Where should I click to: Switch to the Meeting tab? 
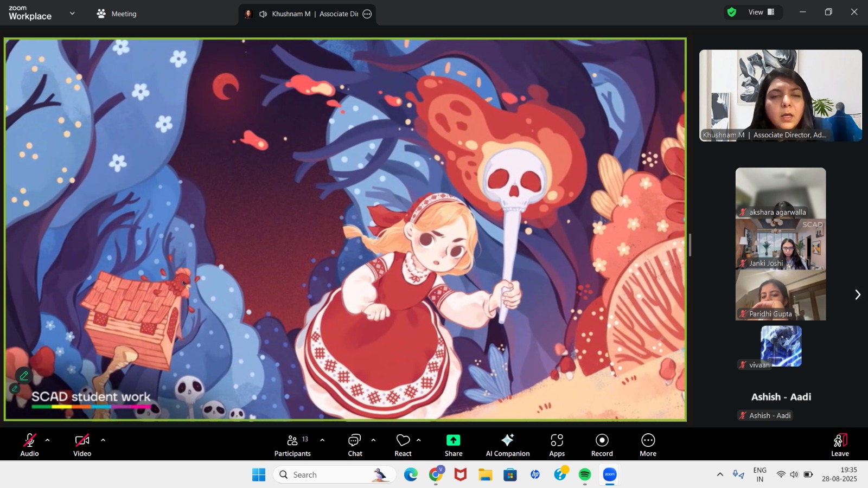pyautogui.click(x=117, y=14)
